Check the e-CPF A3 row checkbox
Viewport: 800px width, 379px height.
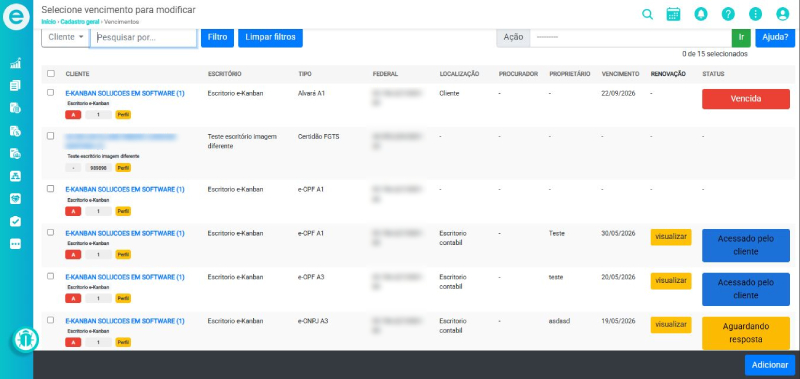click(x=51, y=276)
